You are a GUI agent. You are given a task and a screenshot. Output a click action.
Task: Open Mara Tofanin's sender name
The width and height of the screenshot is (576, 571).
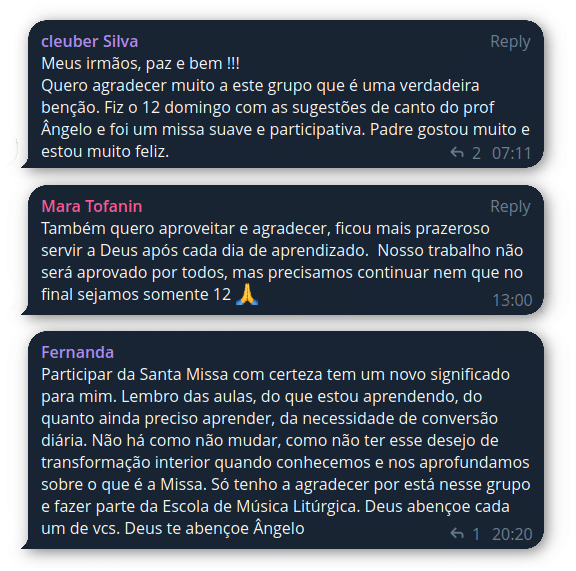(x=92, y=207)
